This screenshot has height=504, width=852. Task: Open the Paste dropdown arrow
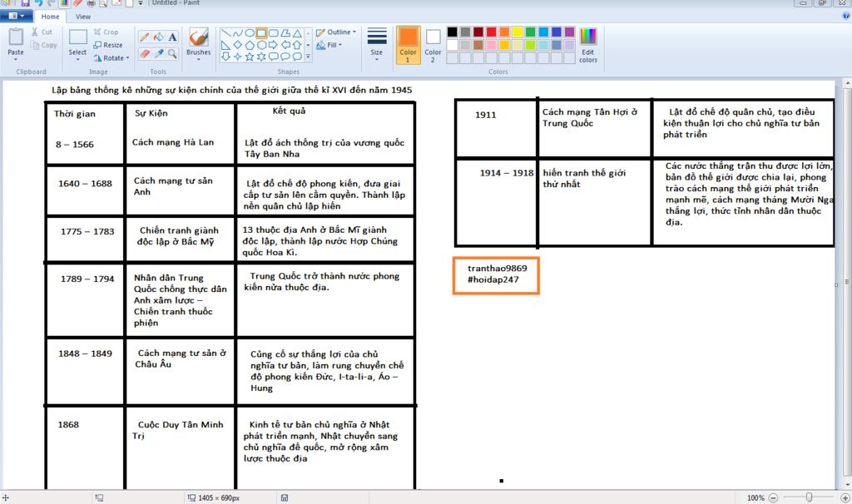click(x=15, y=59)
